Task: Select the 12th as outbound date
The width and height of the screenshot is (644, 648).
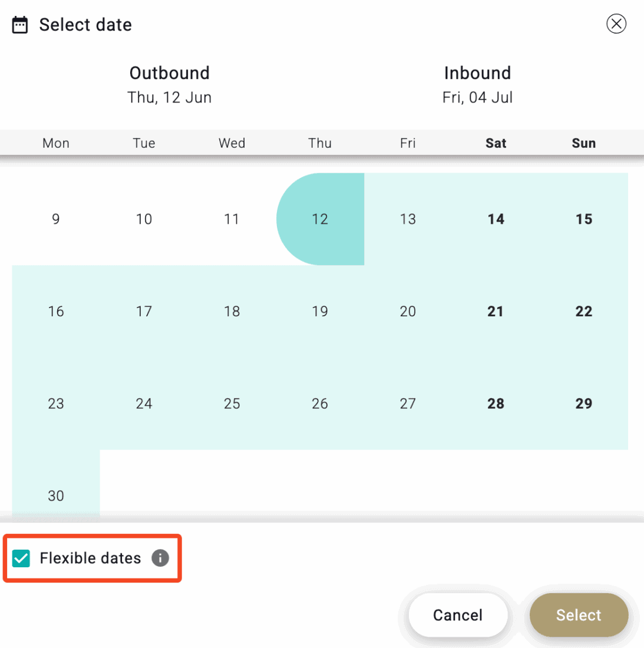Action: coord(320,219)
